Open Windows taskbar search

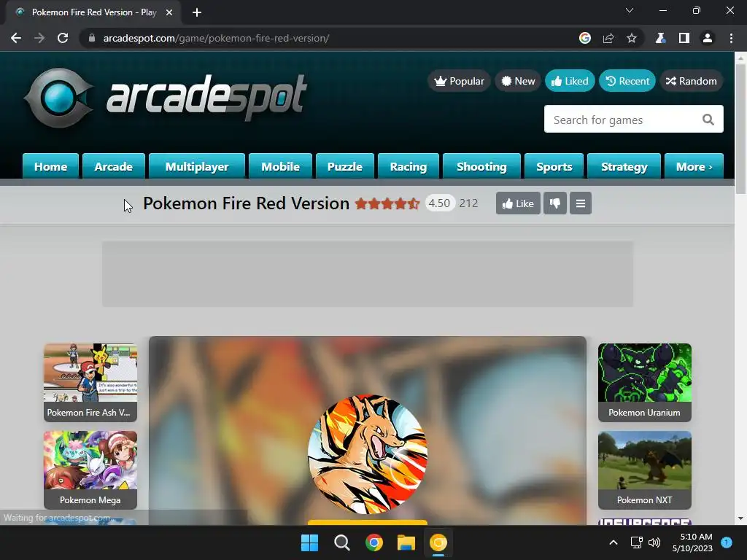[341, 542]
